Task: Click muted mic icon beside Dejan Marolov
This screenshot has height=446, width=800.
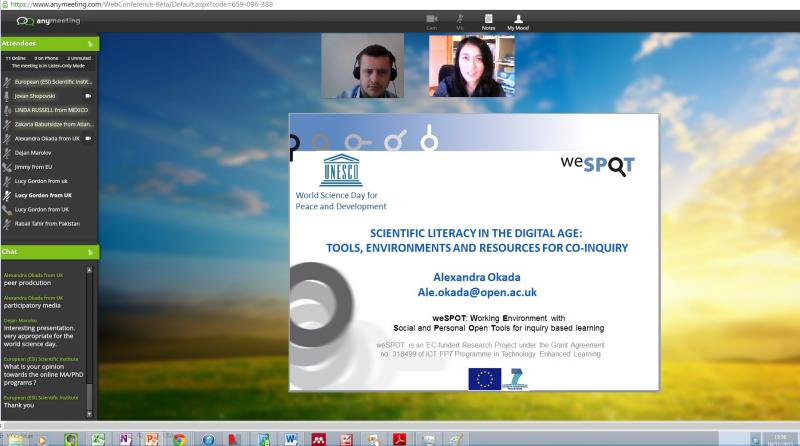Action: coord(8,153)
